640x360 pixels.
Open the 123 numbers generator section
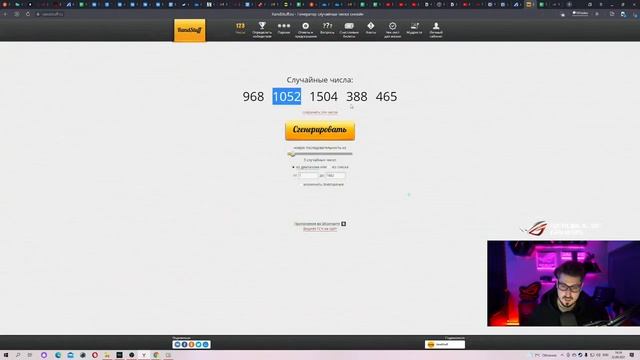point(240,29)
